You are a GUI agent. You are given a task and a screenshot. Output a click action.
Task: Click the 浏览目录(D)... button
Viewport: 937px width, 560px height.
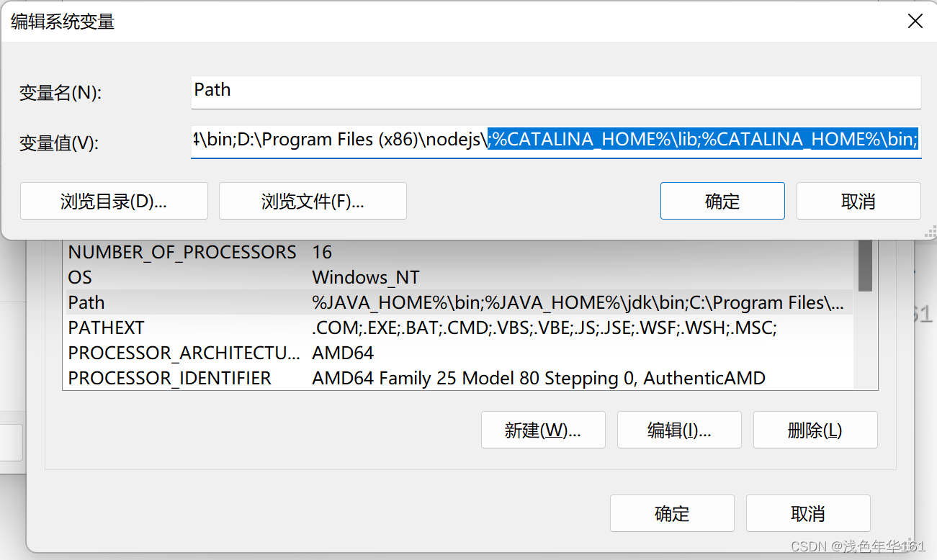pos(113,201)
